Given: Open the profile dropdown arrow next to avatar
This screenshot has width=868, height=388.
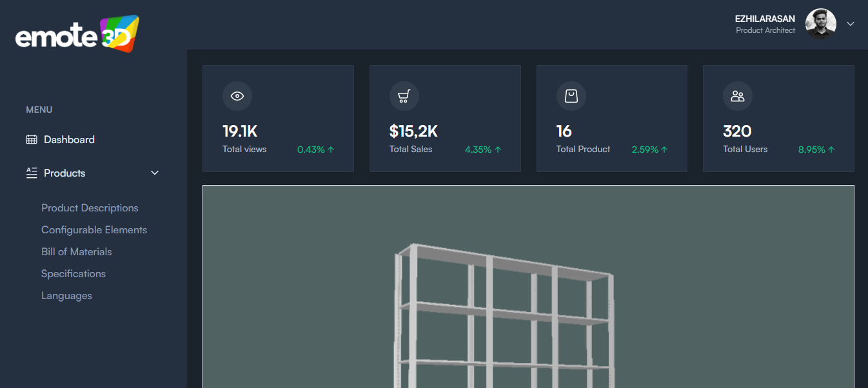Looking at the screenshot, I should (850, 24).
